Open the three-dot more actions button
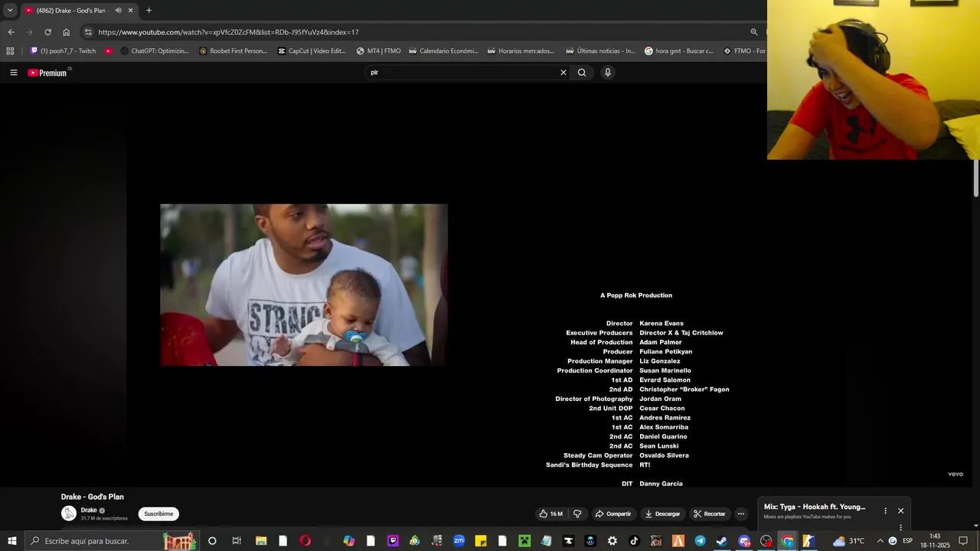The height and width of the screenshot is (551, 980). [x=740, y=514]
